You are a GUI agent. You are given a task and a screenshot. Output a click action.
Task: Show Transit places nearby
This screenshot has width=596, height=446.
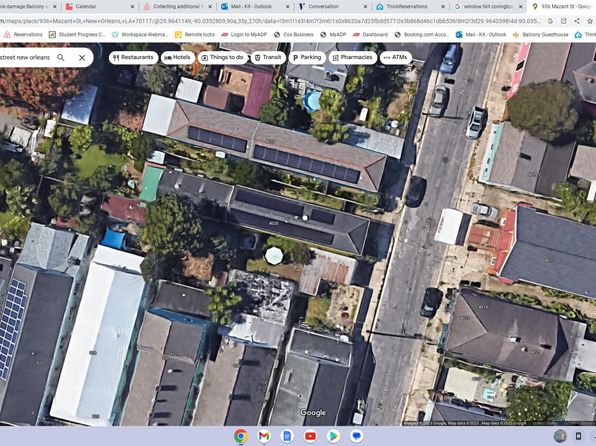pyautogui.click(x=268, y=57)
